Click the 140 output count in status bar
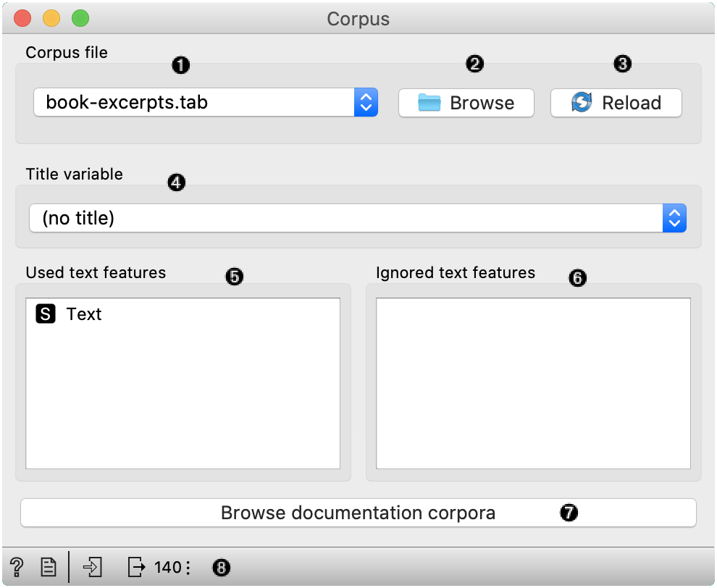 click(x=167, y=568)
